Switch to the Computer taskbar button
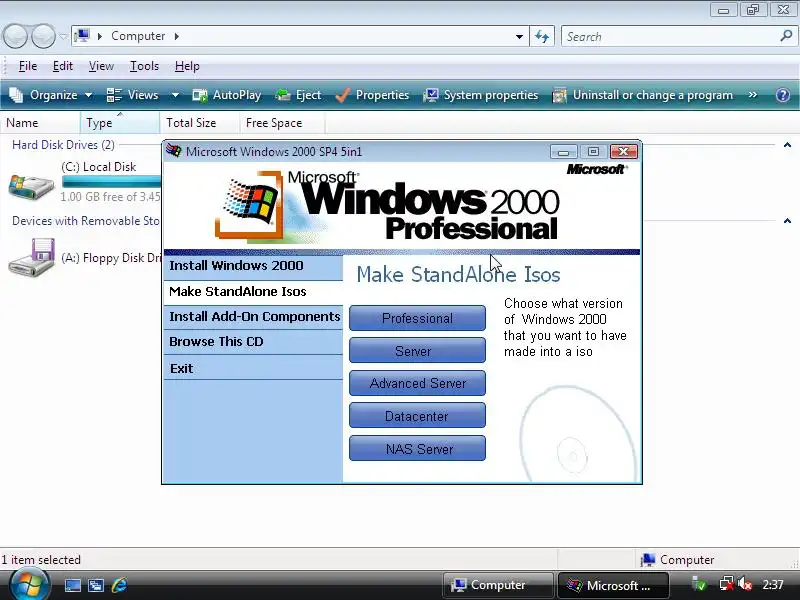The height and width of the screenshot is (600, 800). [498, 585]
